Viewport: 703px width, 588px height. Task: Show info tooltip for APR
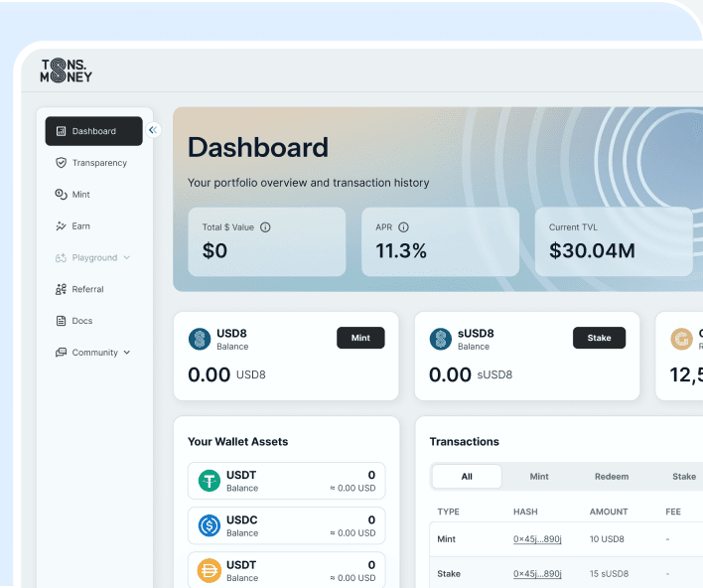(403, 227)
